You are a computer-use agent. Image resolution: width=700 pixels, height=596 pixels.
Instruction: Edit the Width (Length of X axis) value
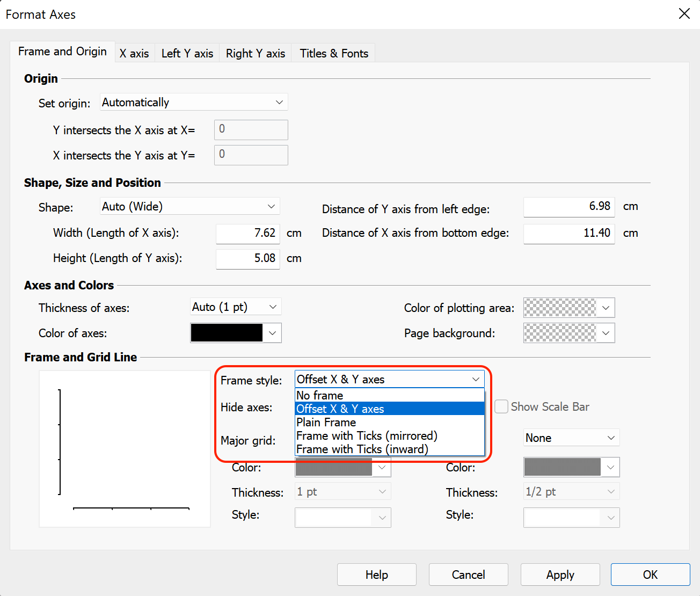247,233
